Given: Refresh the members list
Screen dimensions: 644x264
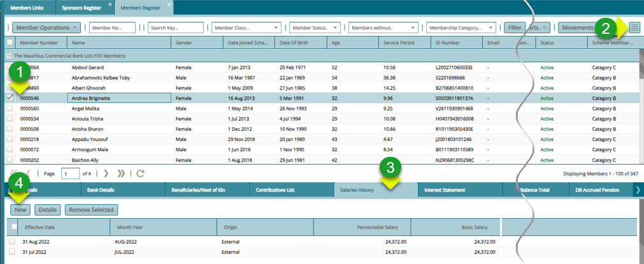Looking at the screenshot, I should coord(140,173).
